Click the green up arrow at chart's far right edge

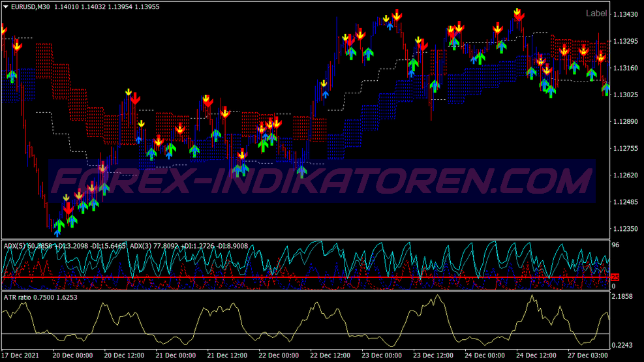[606, 89]
